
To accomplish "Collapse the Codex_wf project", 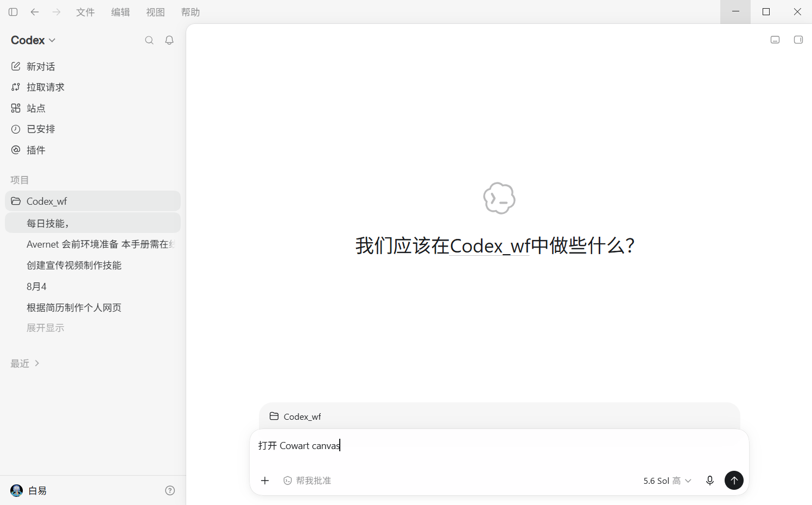I will (x=93, y=201).
